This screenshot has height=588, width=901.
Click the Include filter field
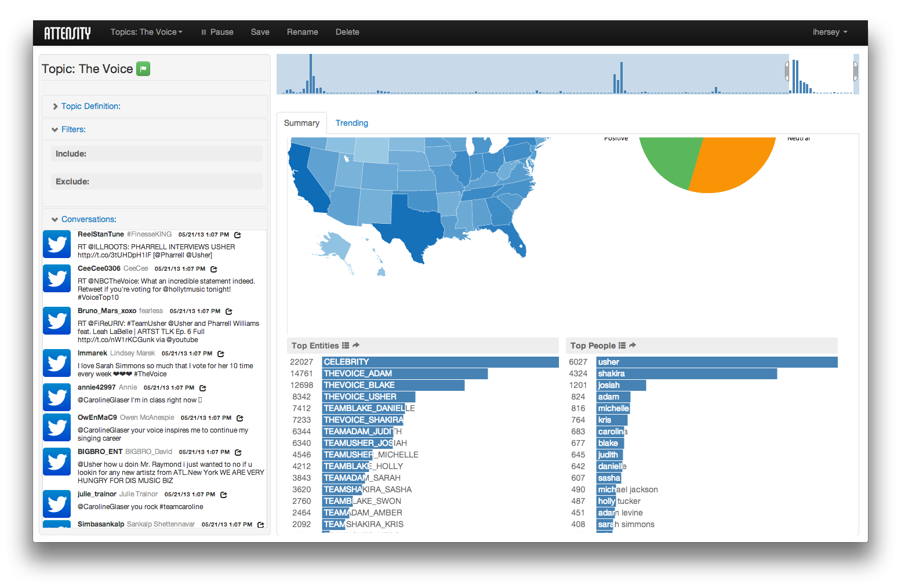(157, 154)
